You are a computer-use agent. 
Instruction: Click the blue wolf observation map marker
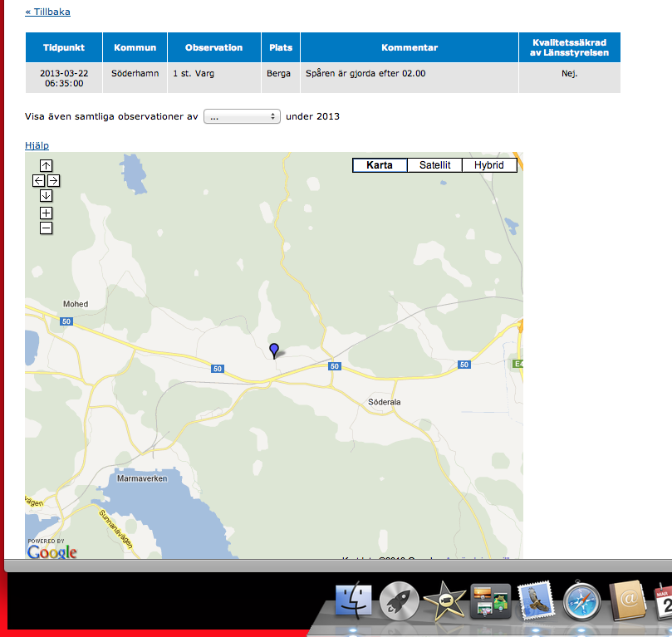click(274, 350)
